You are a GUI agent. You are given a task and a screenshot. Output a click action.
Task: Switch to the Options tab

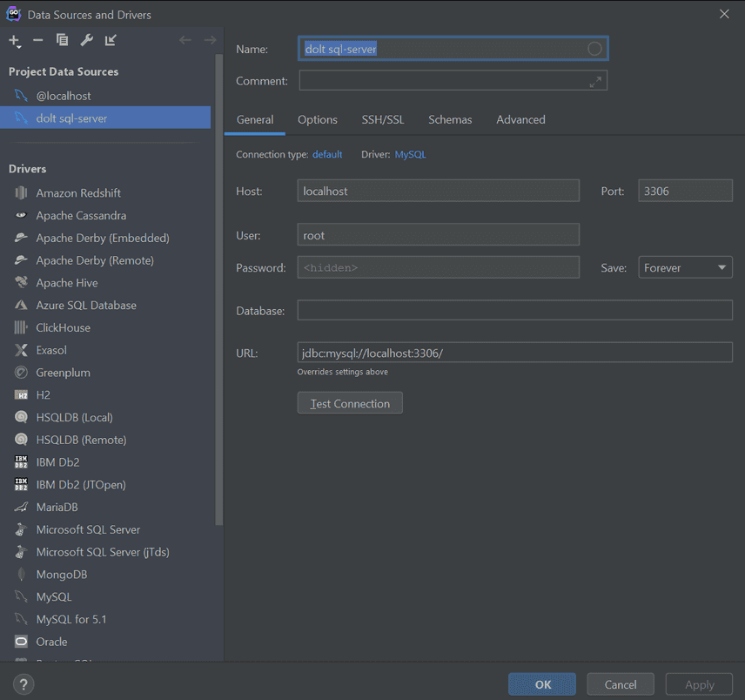tap(318, 120)
